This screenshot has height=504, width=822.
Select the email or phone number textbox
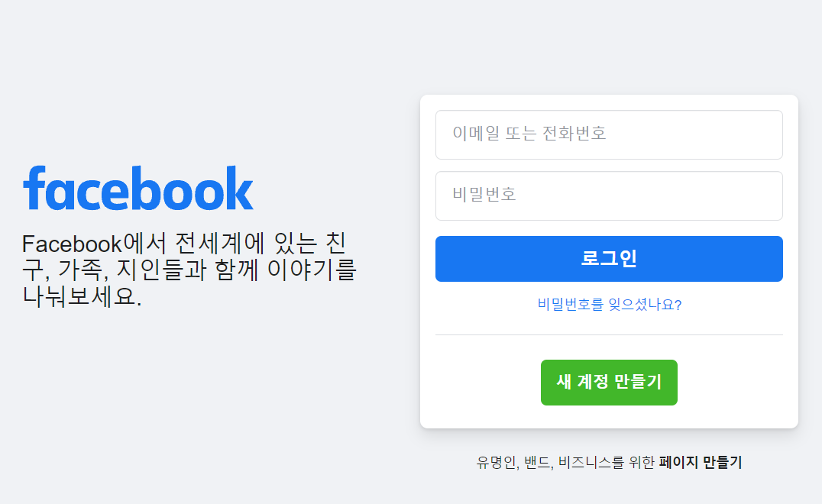[609, 134]
